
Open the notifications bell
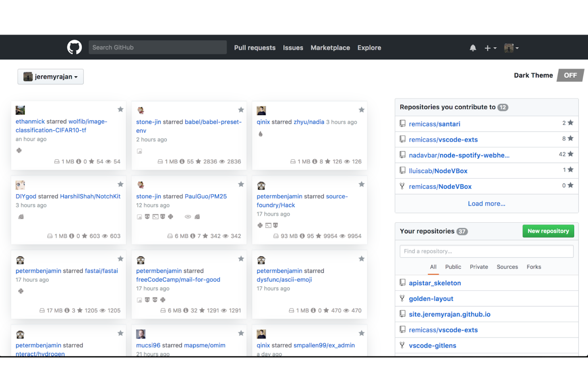coord(473,48)
